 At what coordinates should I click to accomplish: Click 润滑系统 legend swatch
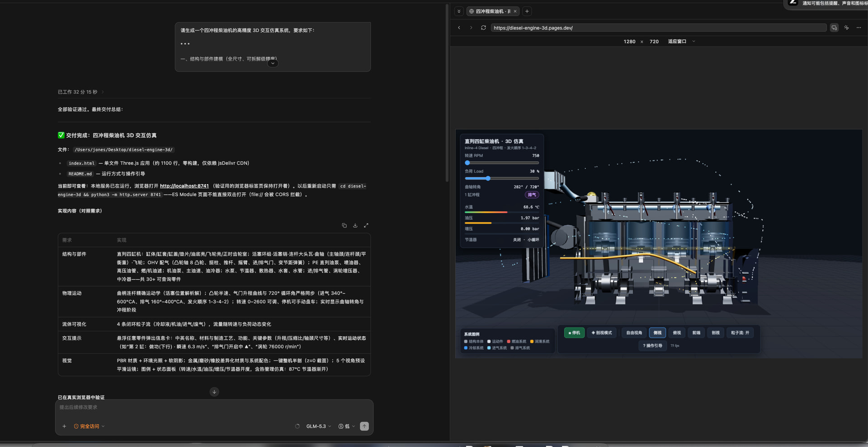(x=532, y=342)
